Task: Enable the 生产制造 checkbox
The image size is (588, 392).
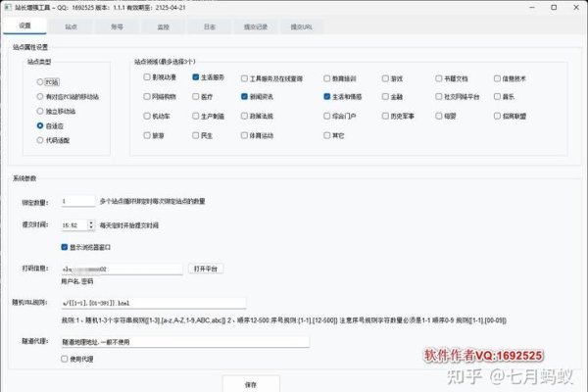Action: click(196, 116)
